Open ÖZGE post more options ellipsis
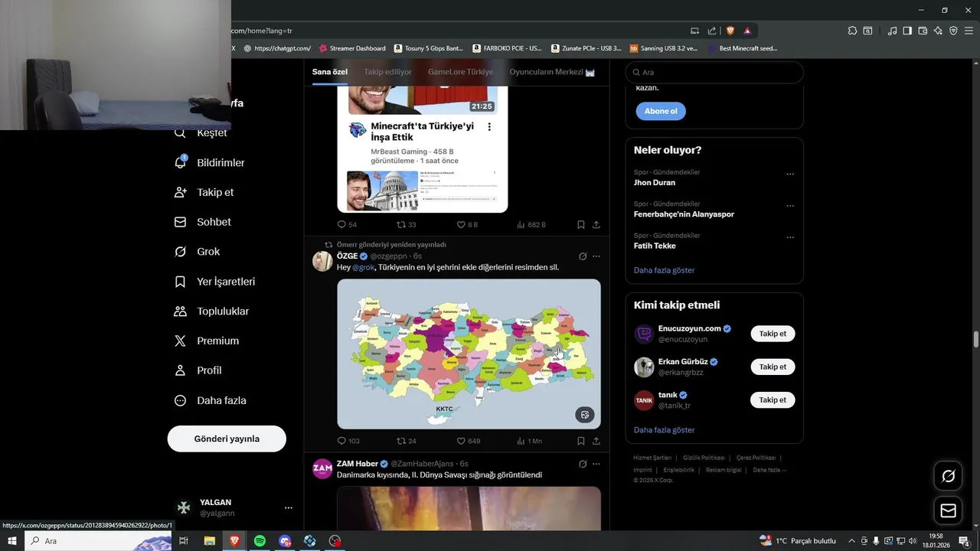The image size is (980, 551). tap(596, 256)
